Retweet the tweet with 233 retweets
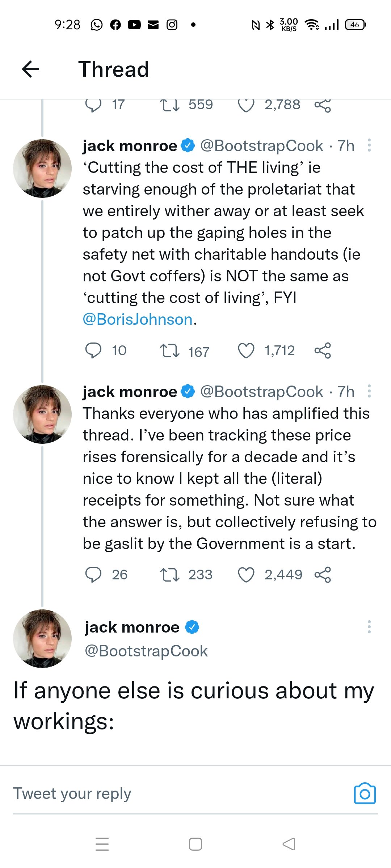This screenshot has height=868, width=391. [x=170, y=575]
